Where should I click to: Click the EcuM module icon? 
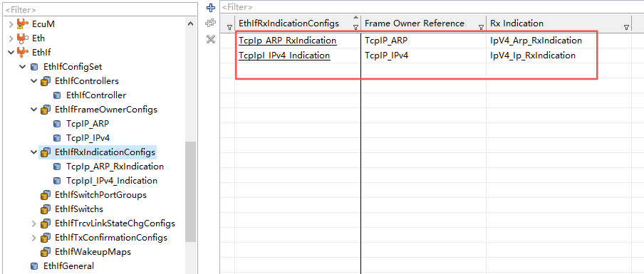(23, 24)
